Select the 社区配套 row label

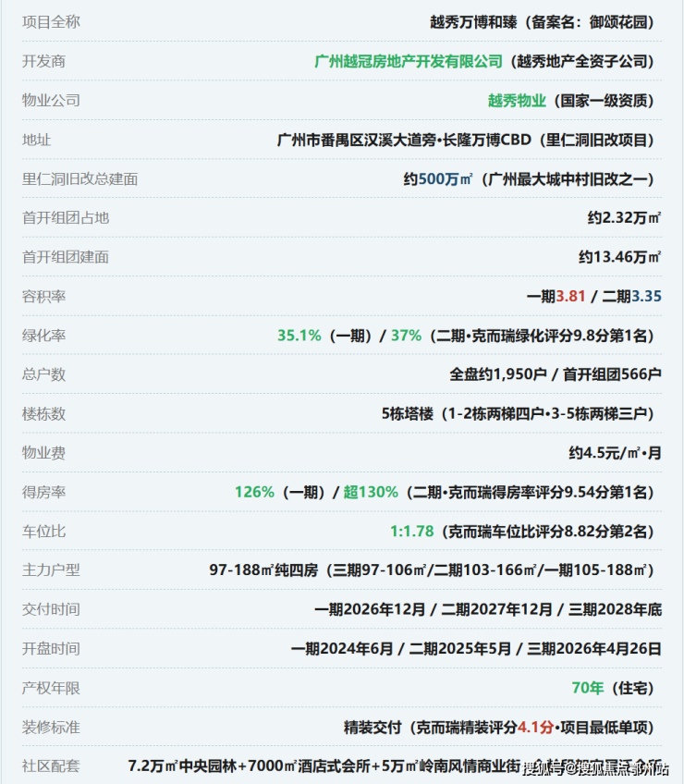point(51,766)
